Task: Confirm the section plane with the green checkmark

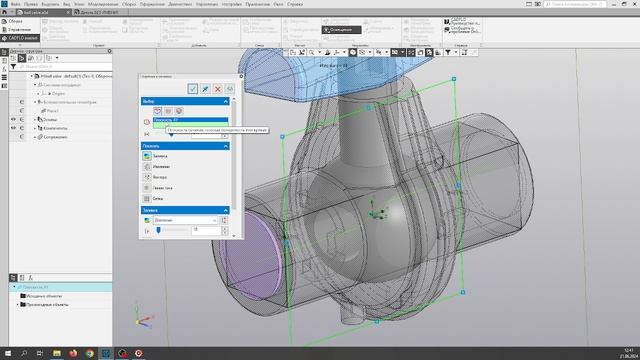Action: (193, 89)
